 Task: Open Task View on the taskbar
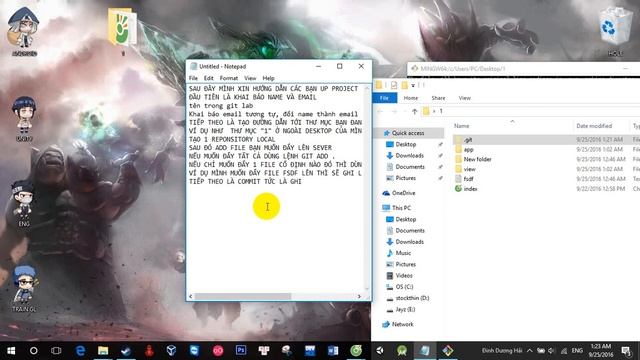[56, 351]
